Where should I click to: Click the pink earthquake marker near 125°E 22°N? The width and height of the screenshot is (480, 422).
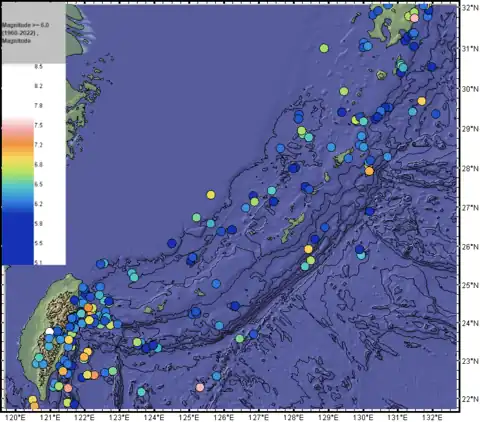(x=200, y=387)
